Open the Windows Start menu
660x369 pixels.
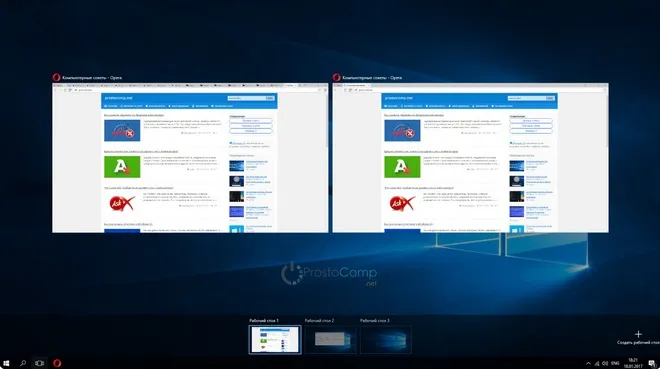(x=6, y=363)
